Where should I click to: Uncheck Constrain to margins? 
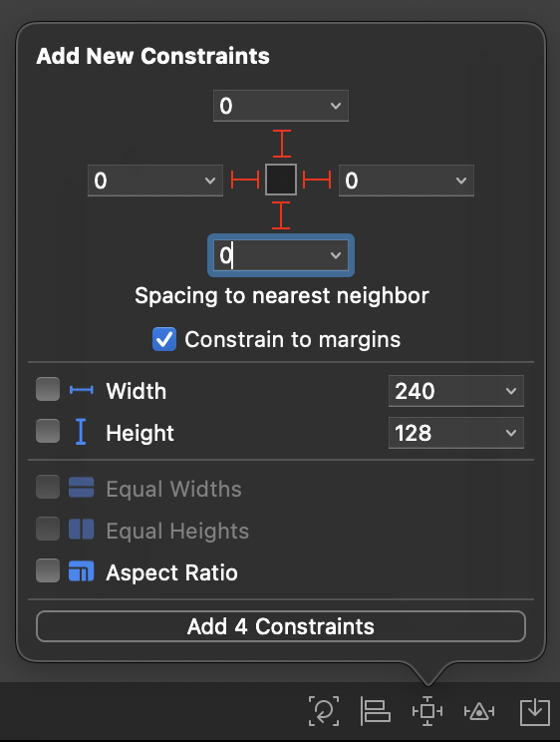pos(164,339)
